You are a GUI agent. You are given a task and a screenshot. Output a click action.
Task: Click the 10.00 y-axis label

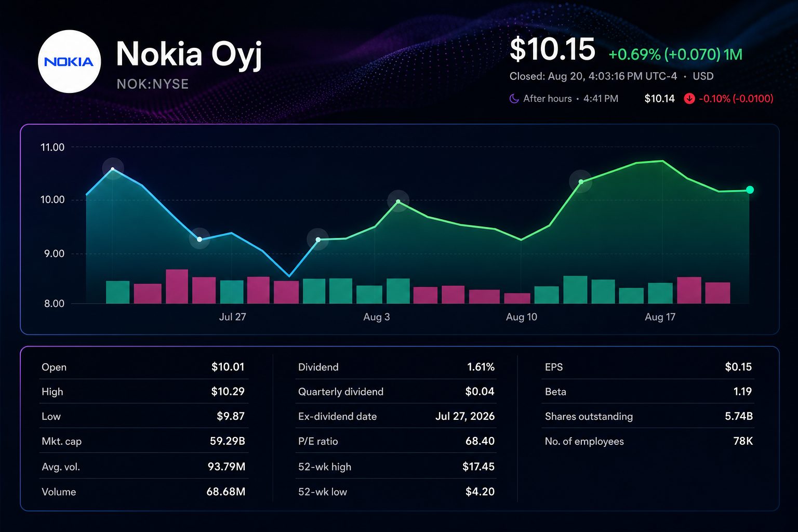[52, 200]
